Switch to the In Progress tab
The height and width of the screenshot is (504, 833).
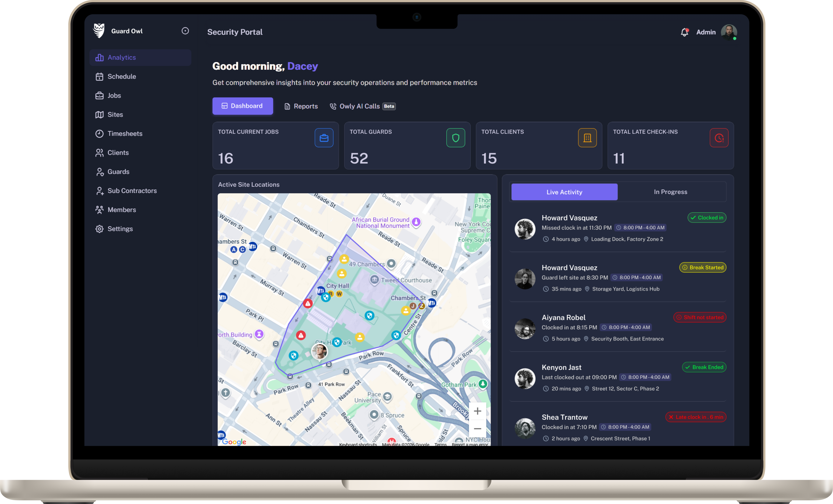[670, 192]
